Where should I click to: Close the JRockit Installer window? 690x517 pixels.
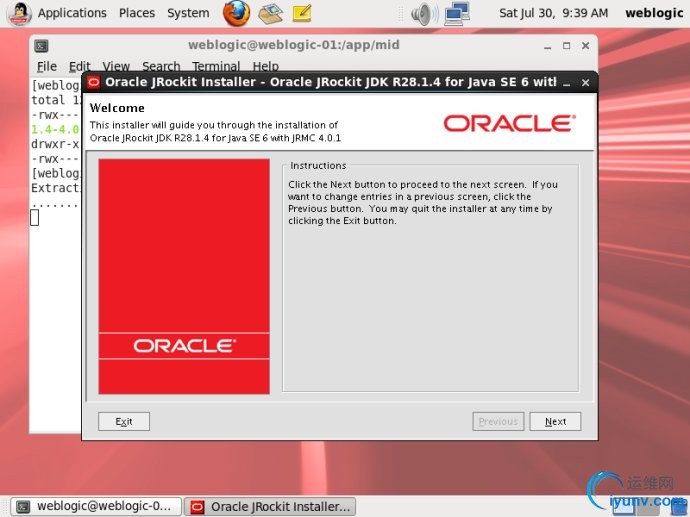click(x=585, y=82)
